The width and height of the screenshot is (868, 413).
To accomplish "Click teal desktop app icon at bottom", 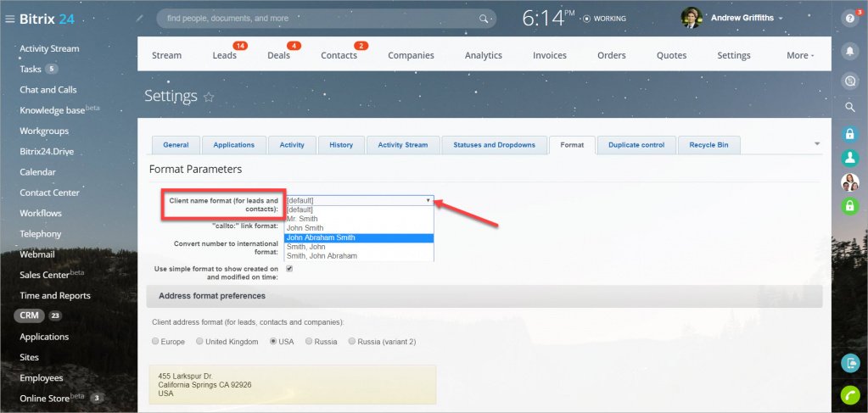I will coord(849,363).
